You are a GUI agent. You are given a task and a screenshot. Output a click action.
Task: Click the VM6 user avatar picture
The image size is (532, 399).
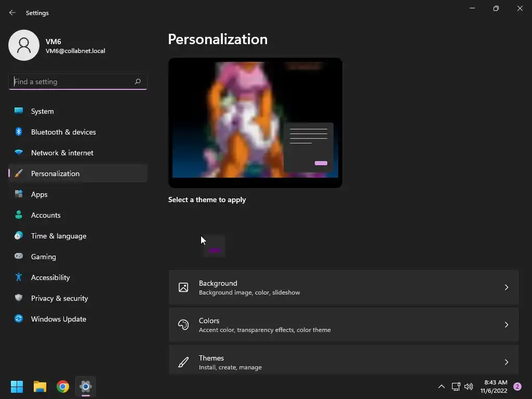(24, 45)
